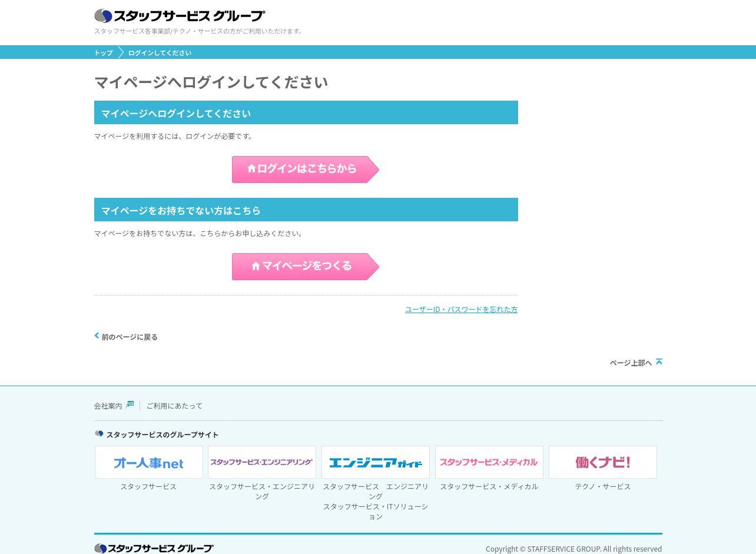Click the 働くナビ! banner
Image resolution: width=756 pixels, height=554 pixels.
pyautogui.click(x=603, y=462)
